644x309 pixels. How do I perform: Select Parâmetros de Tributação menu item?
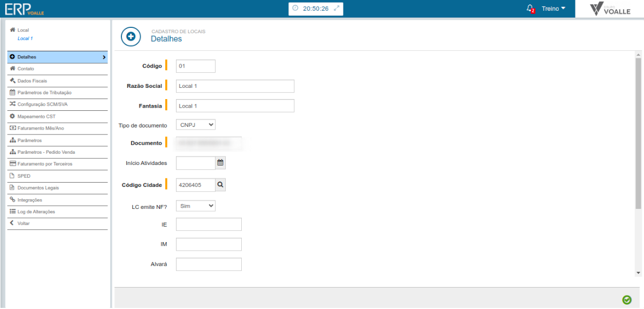44,93
